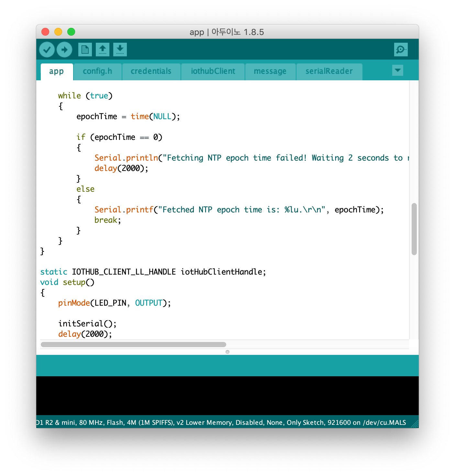The height and width of the screenshot is (476, 455).
Task: Click the board info status bar text
Action: (x=221, y=423)
